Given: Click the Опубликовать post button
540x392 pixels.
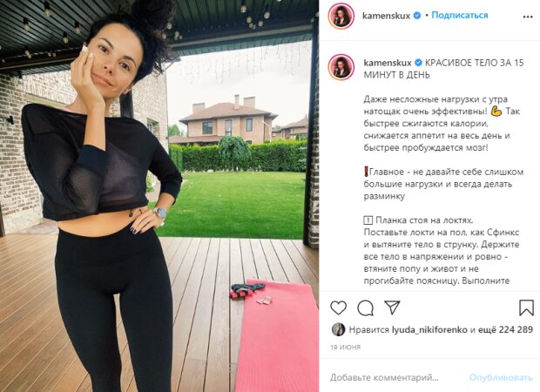Looking at the screenshot, I should tap(501, 377).
